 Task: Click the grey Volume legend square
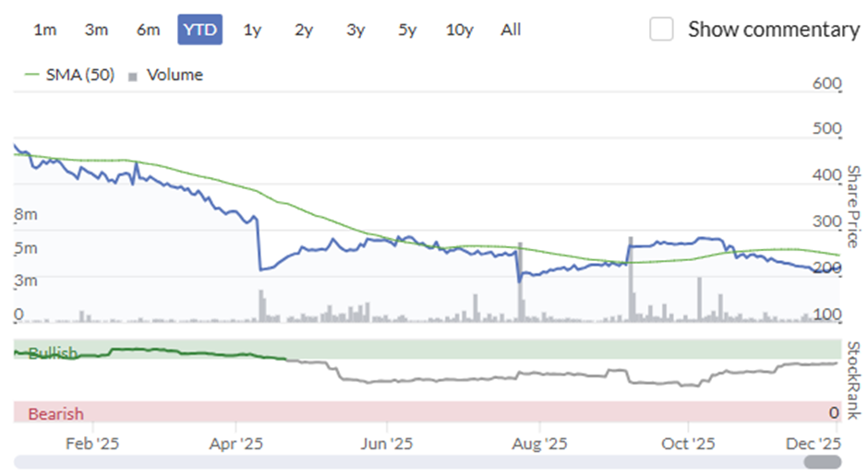tap(132, 77)
